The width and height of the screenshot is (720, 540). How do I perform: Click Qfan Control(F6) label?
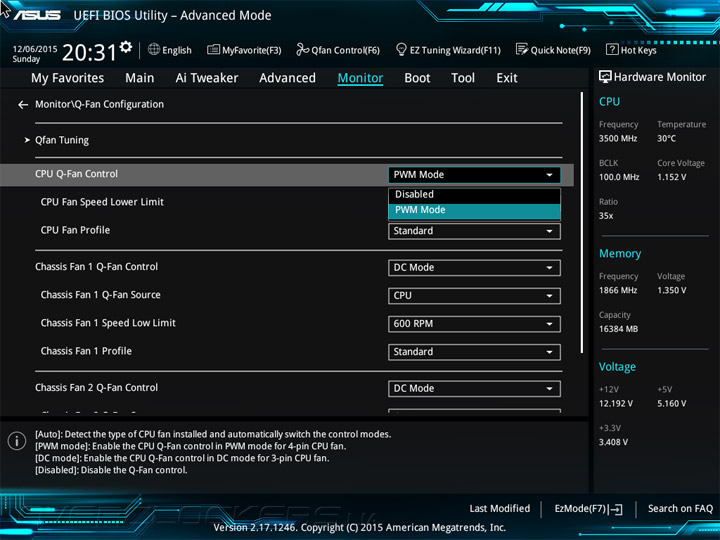[345, 50]
